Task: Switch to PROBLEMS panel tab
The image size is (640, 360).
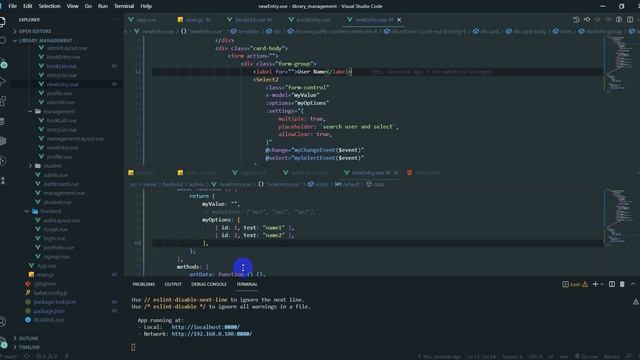Action: (x=144, y=284)
